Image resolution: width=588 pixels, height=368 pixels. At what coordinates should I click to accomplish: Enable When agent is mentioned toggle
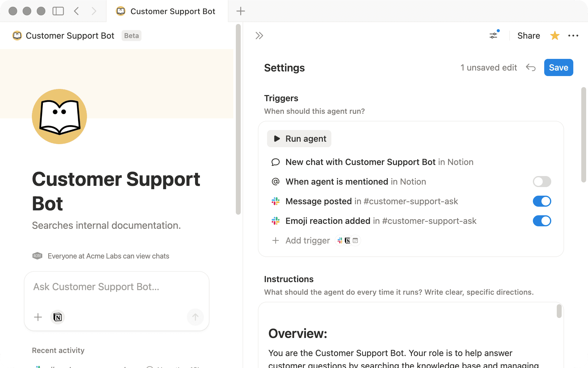point(542,182)
